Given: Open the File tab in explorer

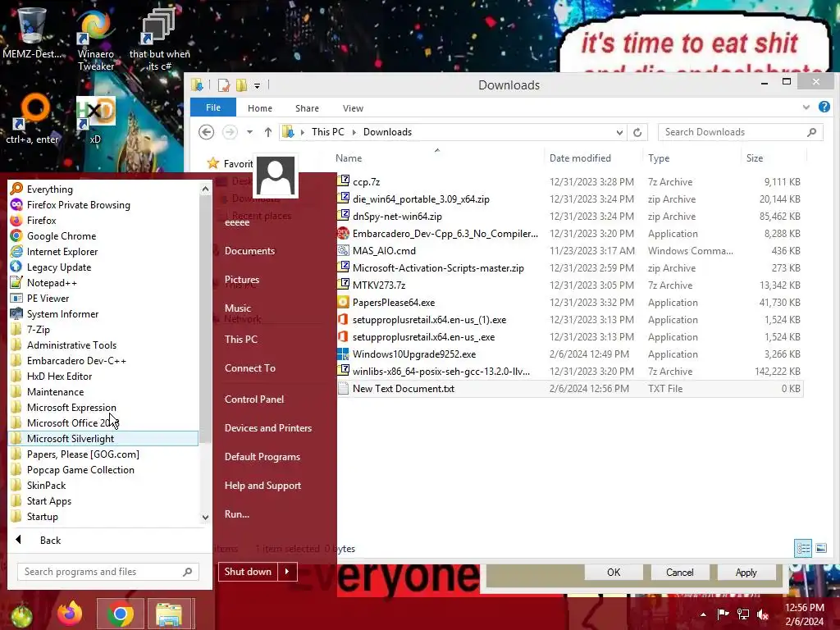Looking at the screenshot, I should (213, 107).
